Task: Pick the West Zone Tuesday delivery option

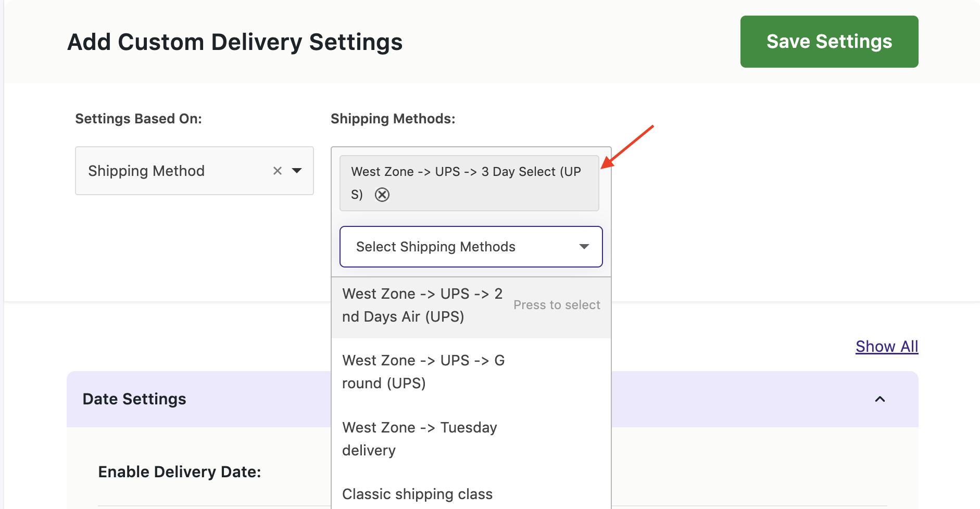Action: point(419,438)
